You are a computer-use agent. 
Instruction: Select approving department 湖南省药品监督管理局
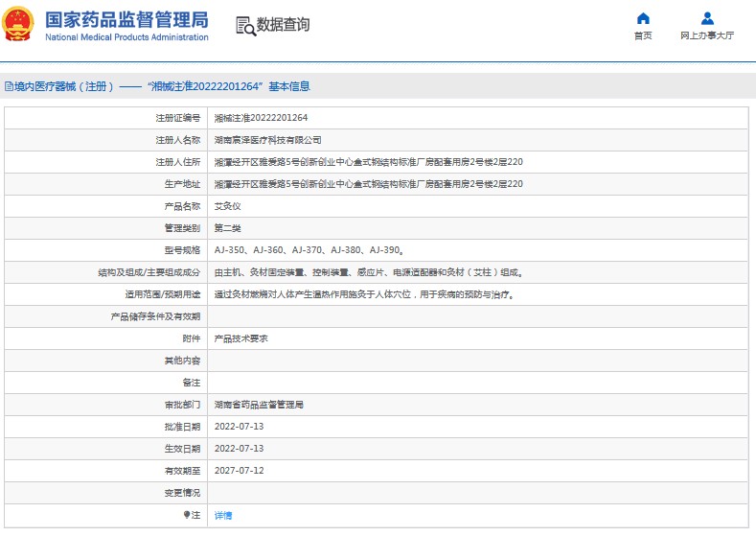[259, 405]
